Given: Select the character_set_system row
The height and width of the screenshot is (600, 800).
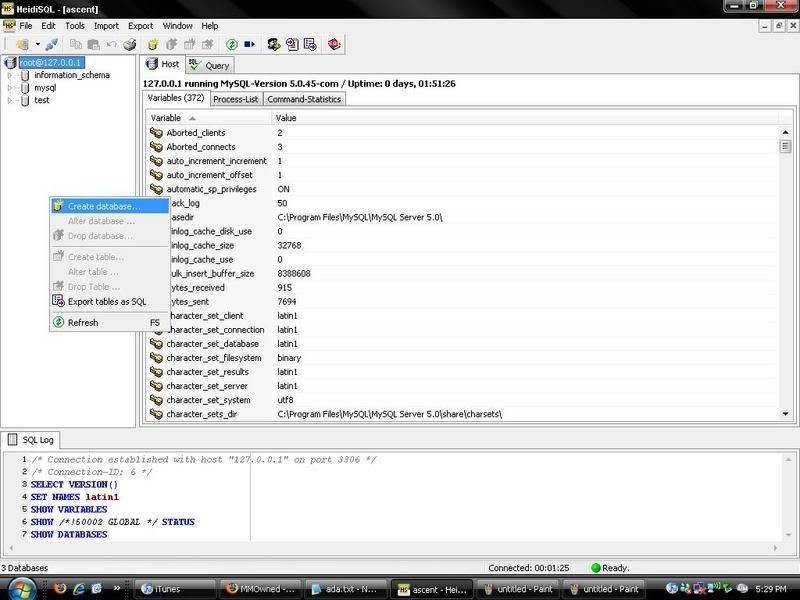Looking at the screenshot, I should click(x=463, y=400).
